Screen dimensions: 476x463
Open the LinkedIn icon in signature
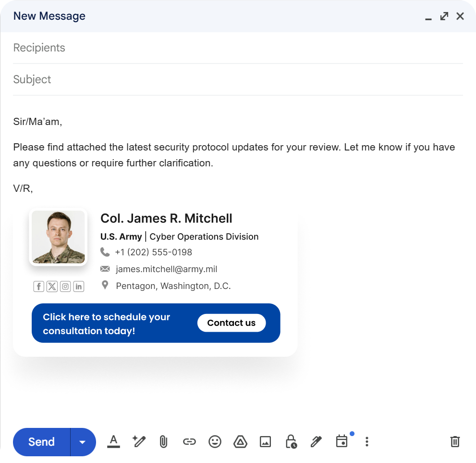point(79,287)
